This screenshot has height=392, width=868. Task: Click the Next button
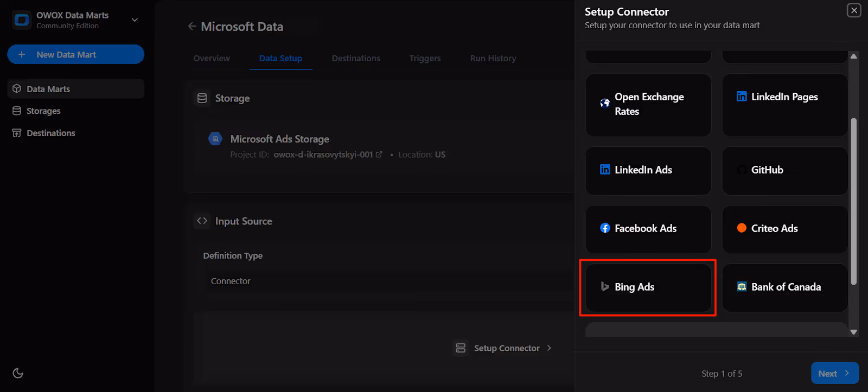(834, 373)
